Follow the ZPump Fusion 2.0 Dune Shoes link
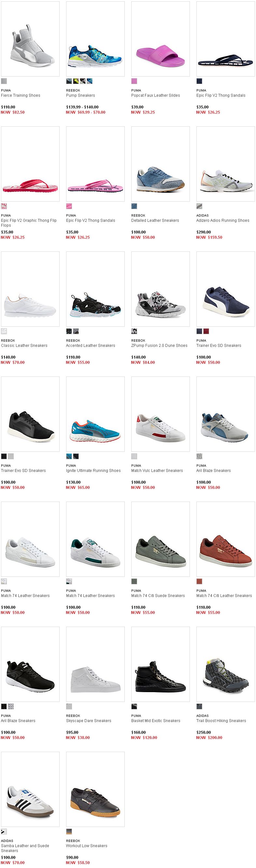This screenshot has height=868, width=256. click(x=159, y=345)
